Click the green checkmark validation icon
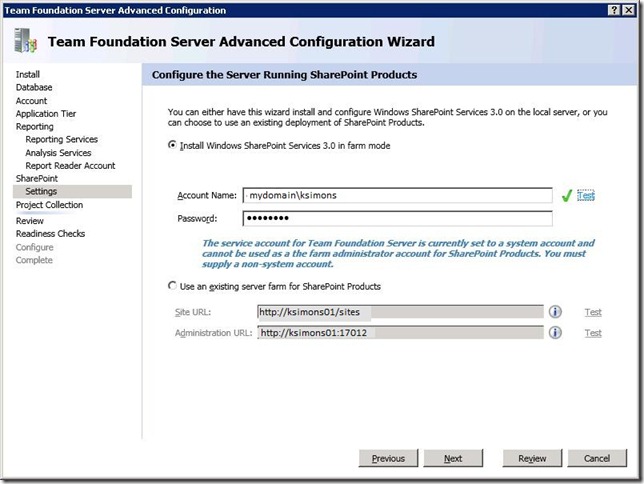 (565, 196)
